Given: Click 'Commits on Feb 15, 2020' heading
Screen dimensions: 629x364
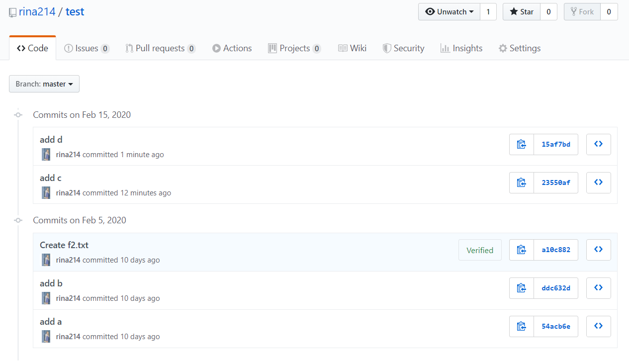Looking at the screenshot, I should click(82, 115).
